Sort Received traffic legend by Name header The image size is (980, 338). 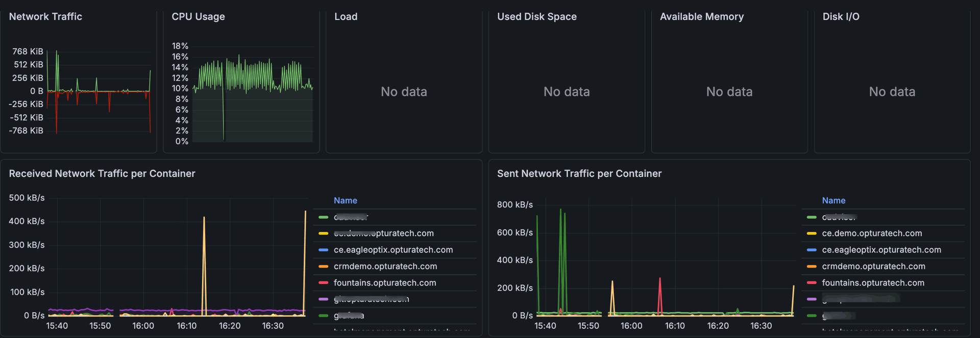tap(345, 201)
